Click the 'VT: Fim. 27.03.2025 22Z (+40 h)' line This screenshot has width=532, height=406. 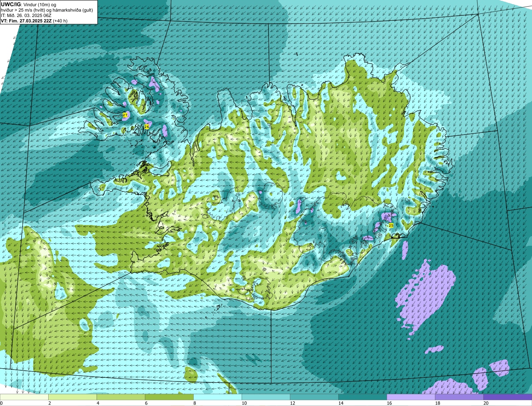pos(34,20)
